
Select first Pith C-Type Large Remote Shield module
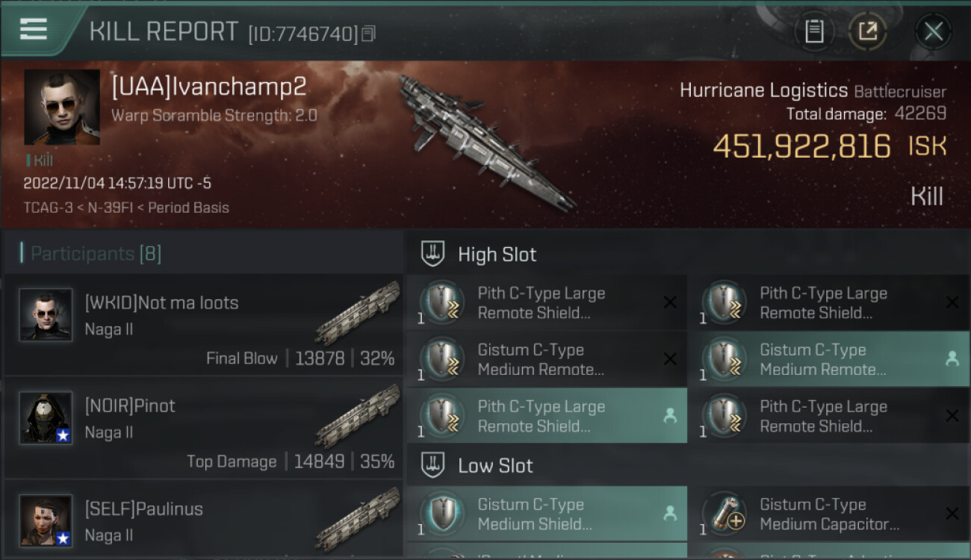(546, 302)
